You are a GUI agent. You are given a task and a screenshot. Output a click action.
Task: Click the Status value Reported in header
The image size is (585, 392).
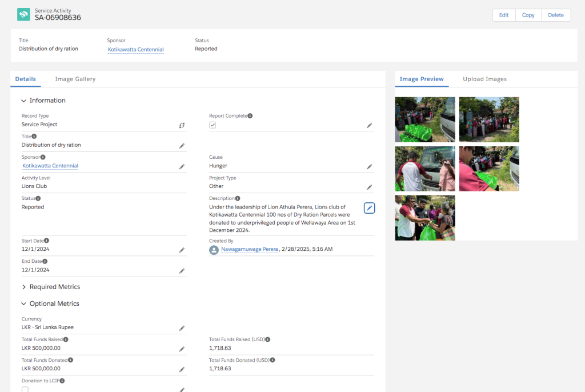tap(206, 49)
